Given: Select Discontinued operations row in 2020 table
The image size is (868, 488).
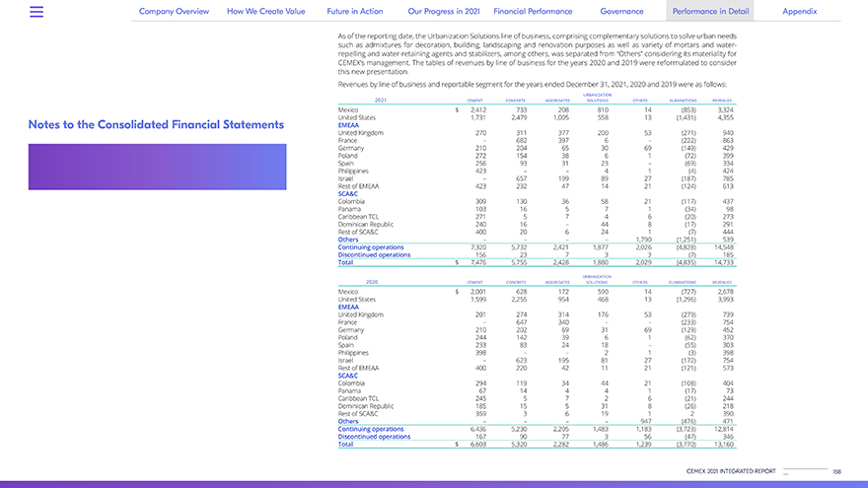Looking at the screenshot, I should click(x=374, y=437).
